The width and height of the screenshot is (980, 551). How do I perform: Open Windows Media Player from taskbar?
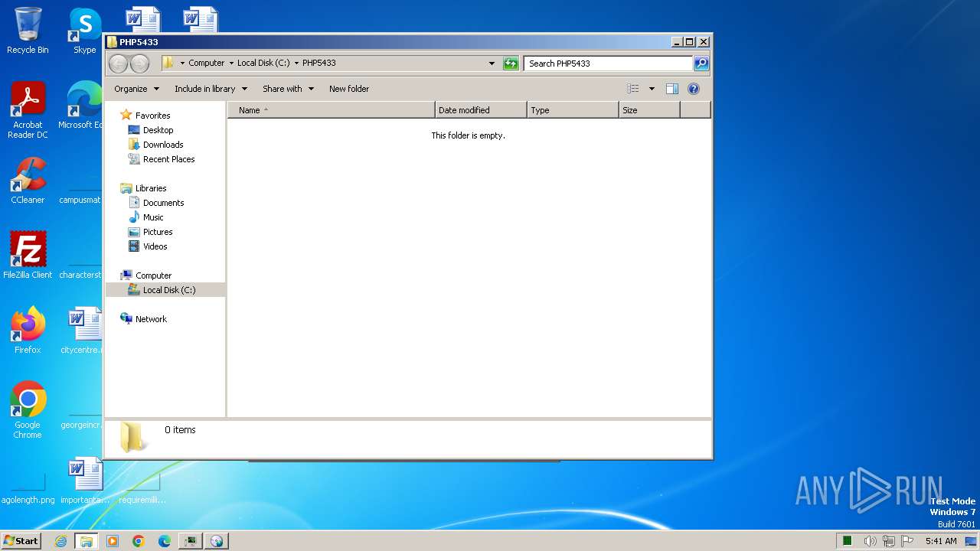113,541
